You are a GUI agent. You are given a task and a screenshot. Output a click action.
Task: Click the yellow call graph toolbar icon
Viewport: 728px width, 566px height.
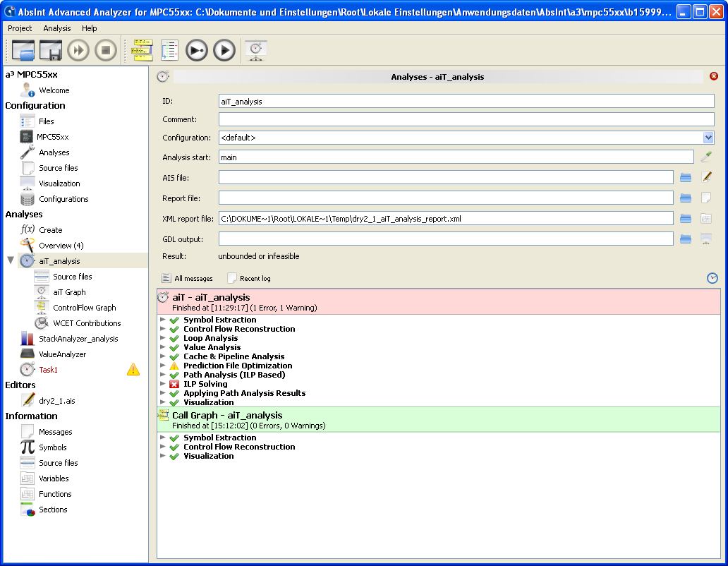pos(142,50)
